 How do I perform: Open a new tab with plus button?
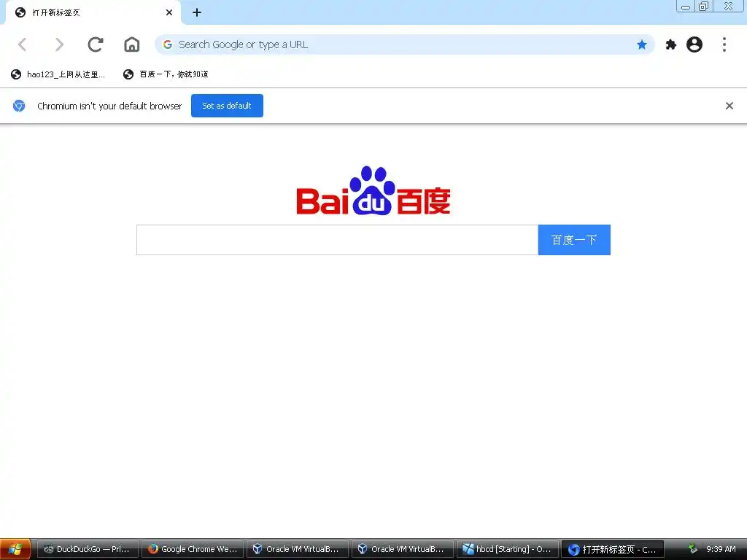coord(197,12)
